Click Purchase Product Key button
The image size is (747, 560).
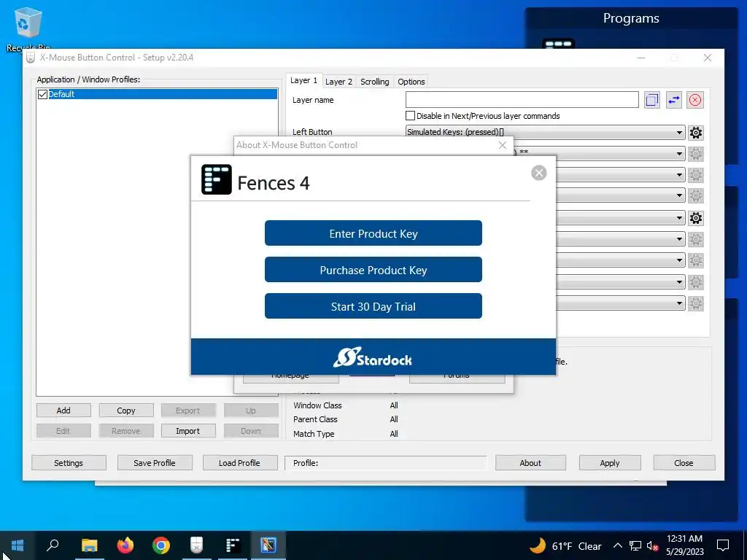373,270
